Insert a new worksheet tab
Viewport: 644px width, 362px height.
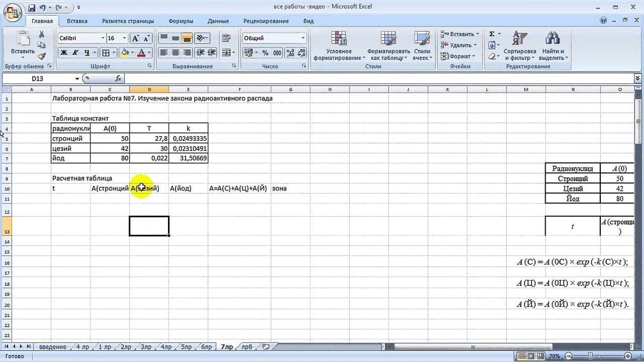[x=266, y=347]
